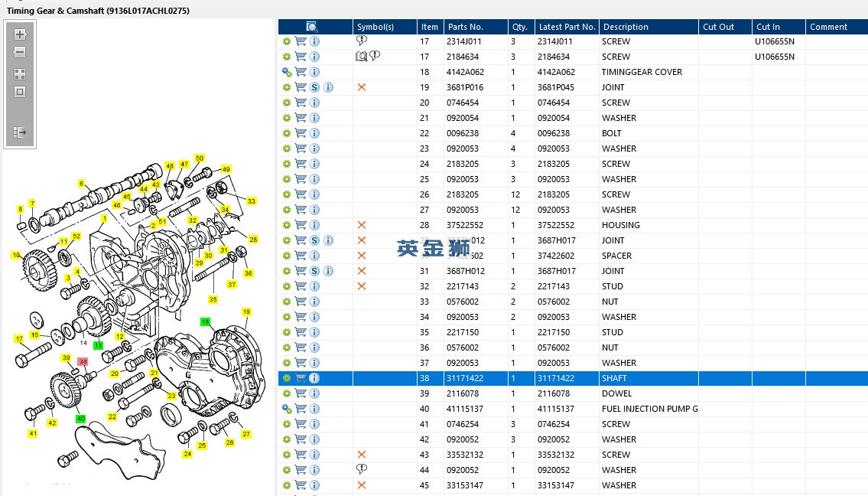Click callout 6 on the camshaft
The image size is (868, 496).
coord(81,184)
